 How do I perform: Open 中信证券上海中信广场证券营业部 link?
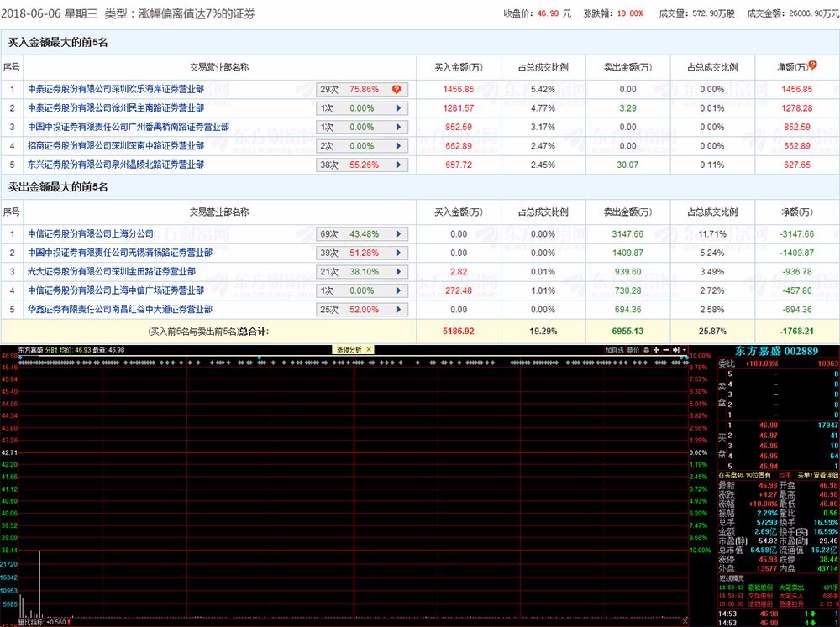pyautogui.click(x=116, y=290)
